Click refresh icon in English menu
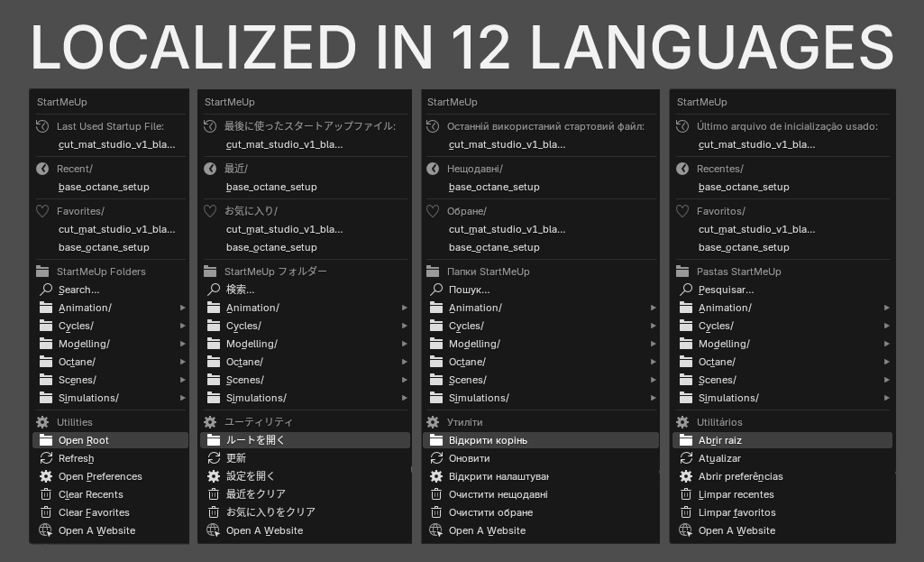Viewport: 924px width, 562px height. [x=46, y=458]
